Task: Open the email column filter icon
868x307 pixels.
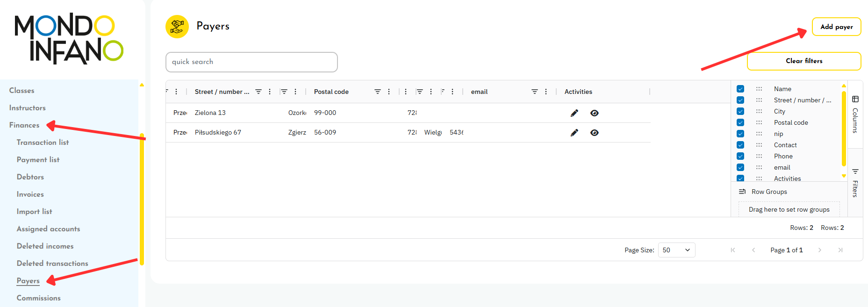Action: pos(534,92)
